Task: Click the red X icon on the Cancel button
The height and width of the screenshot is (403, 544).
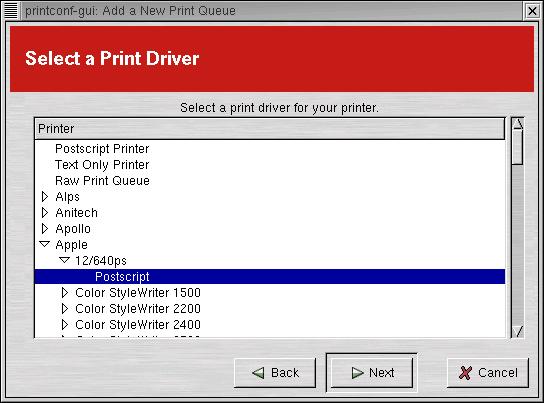Action: pyautogui.click(x=465, y=373)
